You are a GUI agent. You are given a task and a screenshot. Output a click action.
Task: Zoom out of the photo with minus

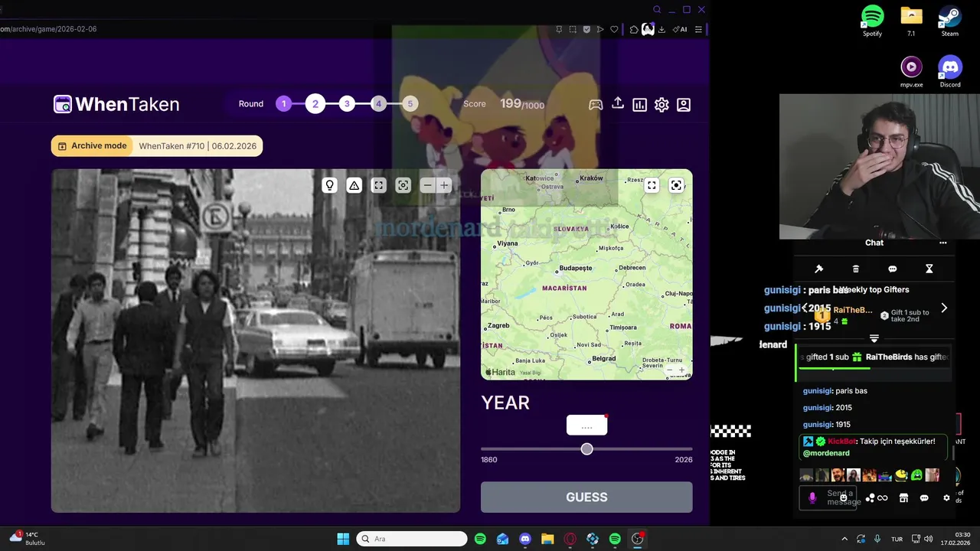click(x=428, y=185)
